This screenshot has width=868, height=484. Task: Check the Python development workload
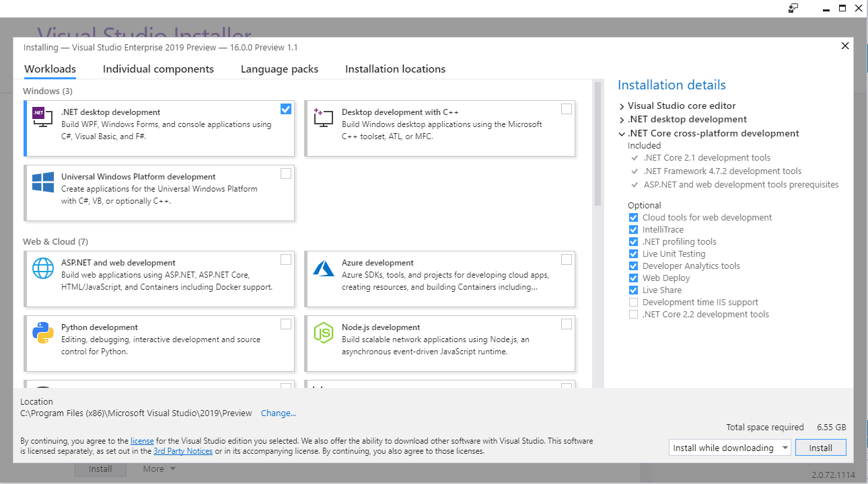(286, 324)
